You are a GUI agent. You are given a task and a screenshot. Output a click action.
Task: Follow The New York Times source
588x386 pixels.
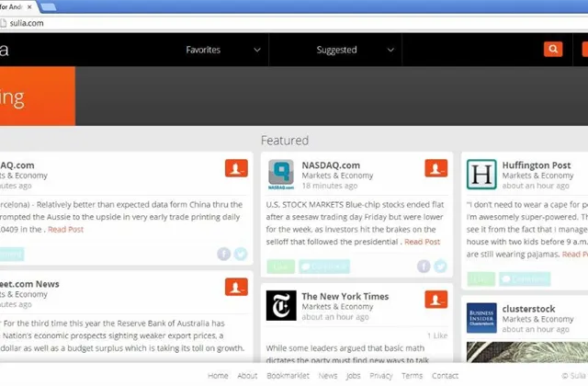[x=436, y=300]
